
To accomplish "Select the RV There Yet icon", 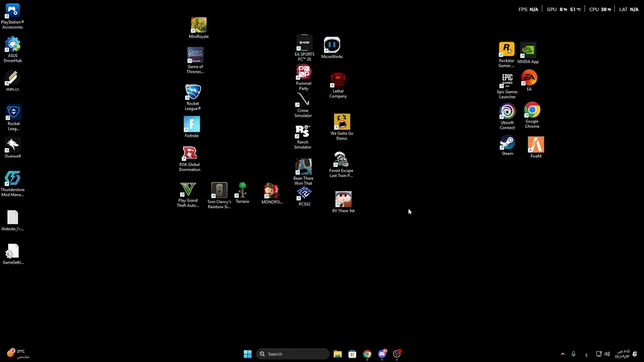I will (343, 202).
